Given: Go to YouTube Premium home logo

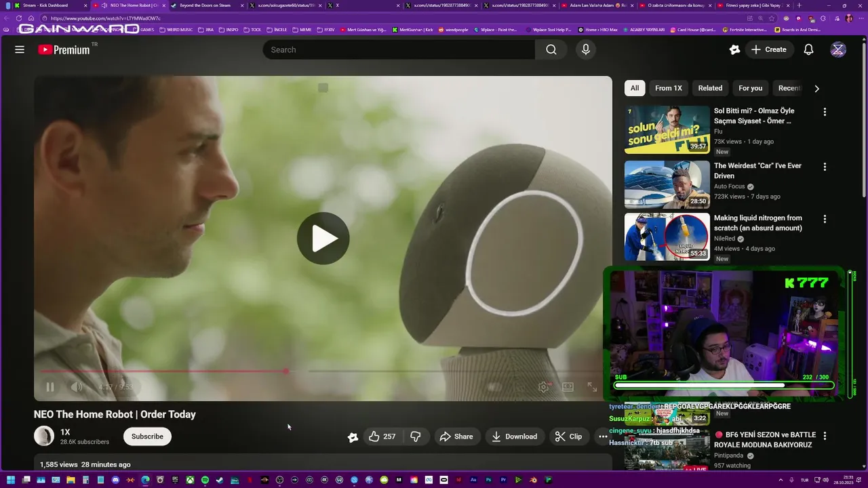Looking at the screenshot, I should point(64,49).
